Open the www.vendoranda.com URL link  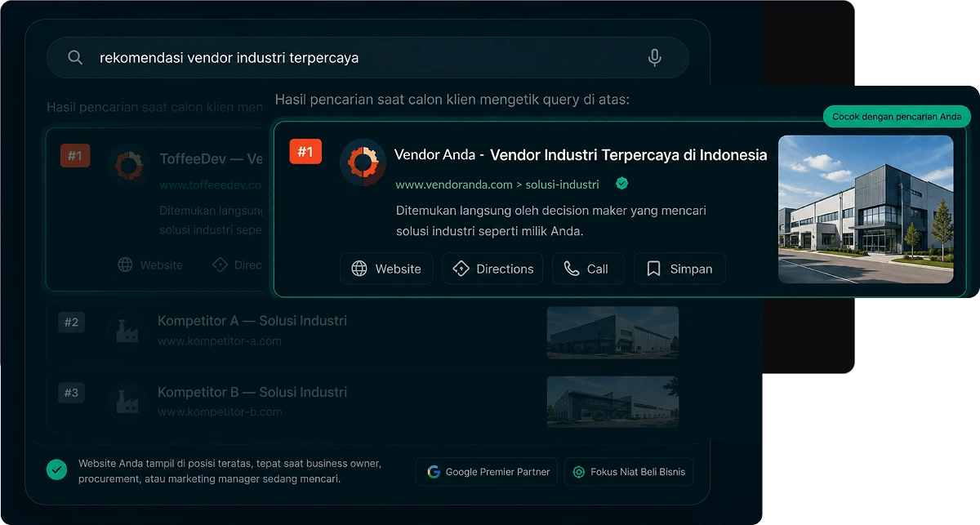(x=497, y=185)
